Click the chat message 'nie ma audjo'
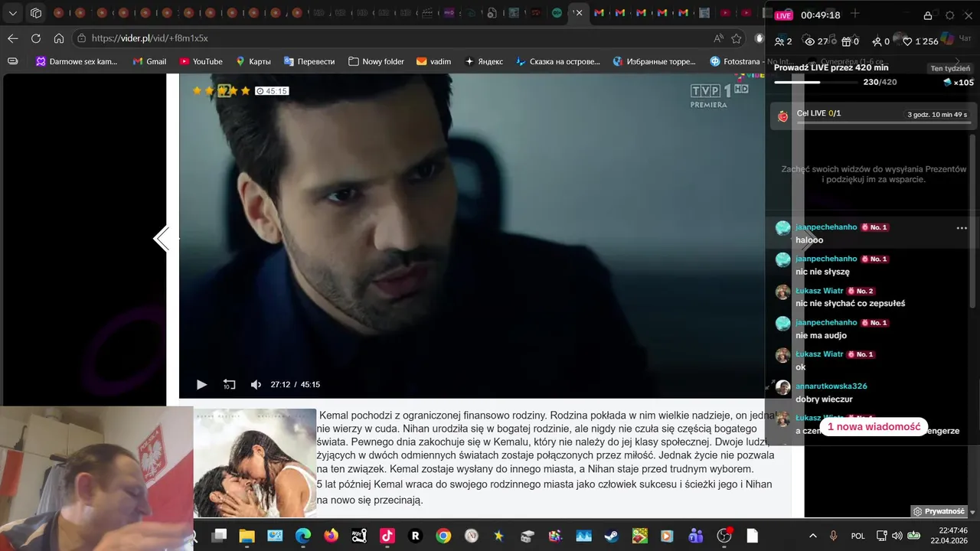 pos(821,336)
